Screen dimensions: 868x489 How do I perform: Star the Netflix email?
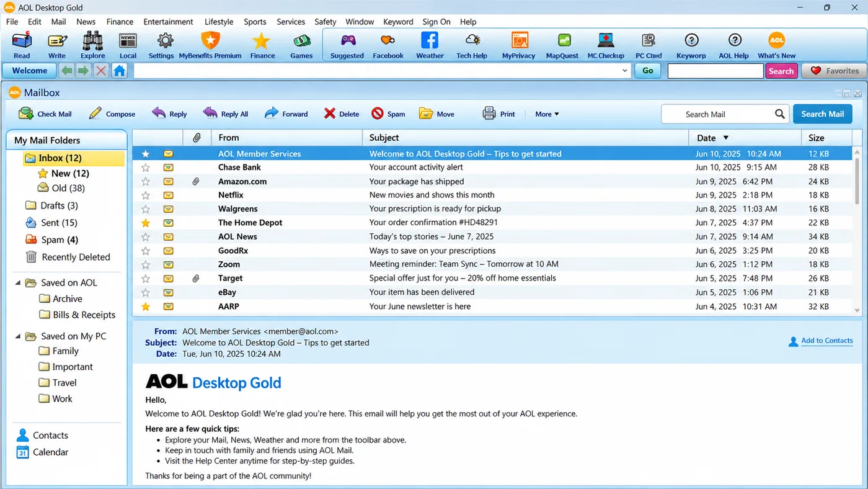146,195
